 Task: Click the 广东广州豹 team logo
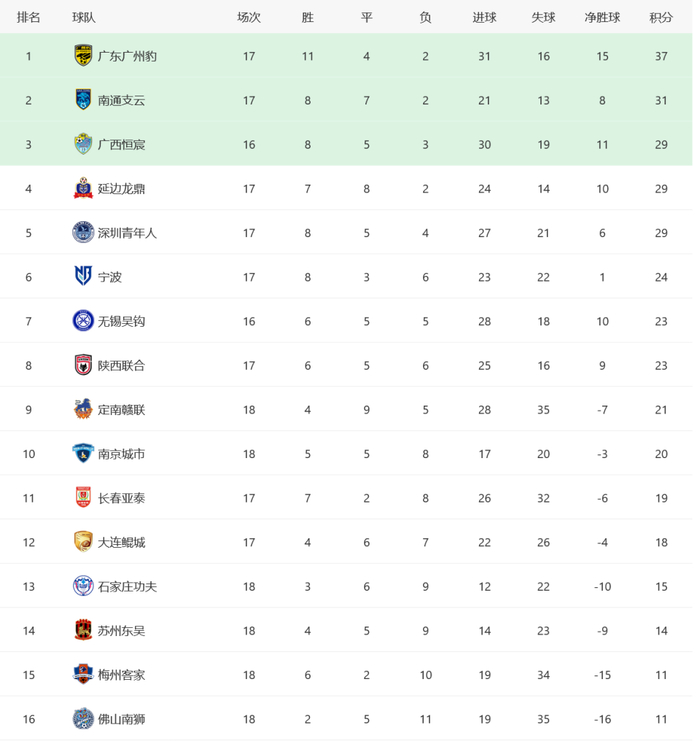point(83,56)
